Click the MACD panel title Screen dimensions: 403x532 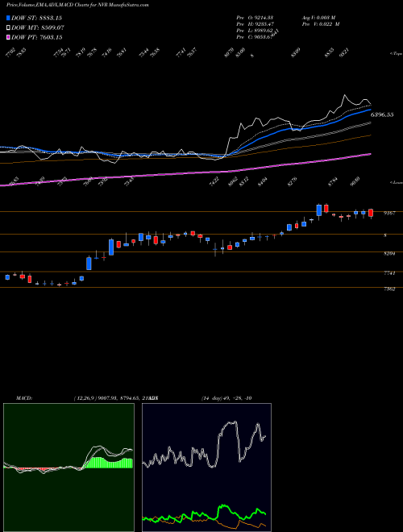click(x=23, y=398)
